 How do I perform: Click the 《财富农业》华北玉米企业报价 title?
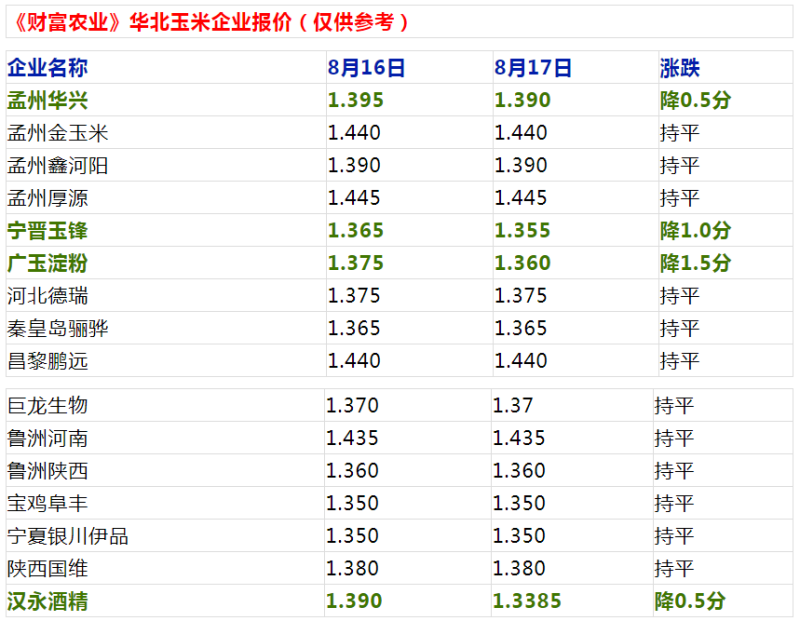click(x=207, y=22)
